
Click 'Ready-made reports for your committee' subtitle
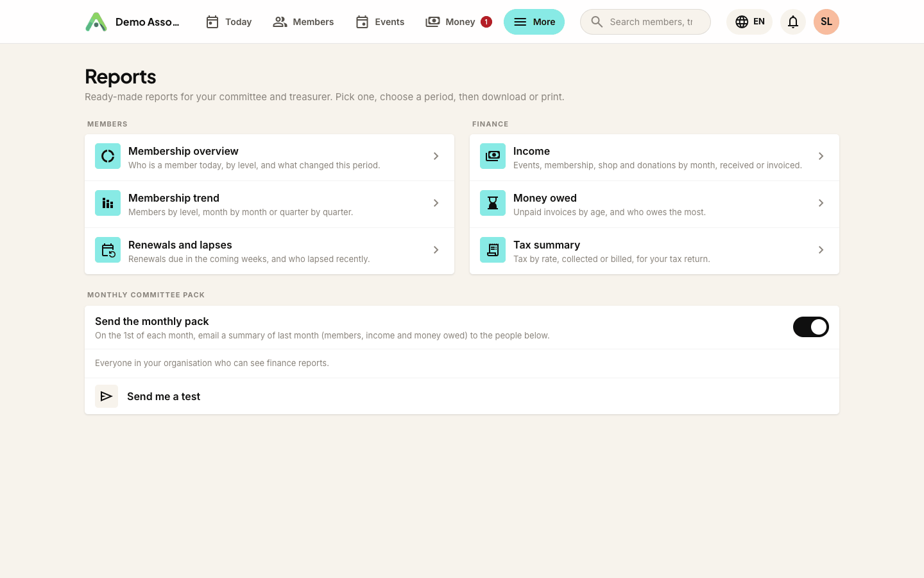coord(325,97)
